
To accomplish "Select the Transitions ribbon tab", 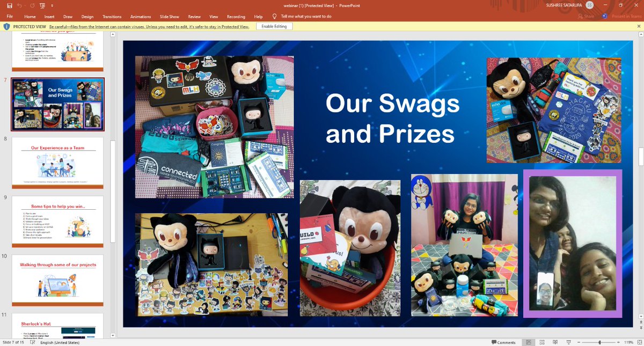I will (x=112, y=17).
